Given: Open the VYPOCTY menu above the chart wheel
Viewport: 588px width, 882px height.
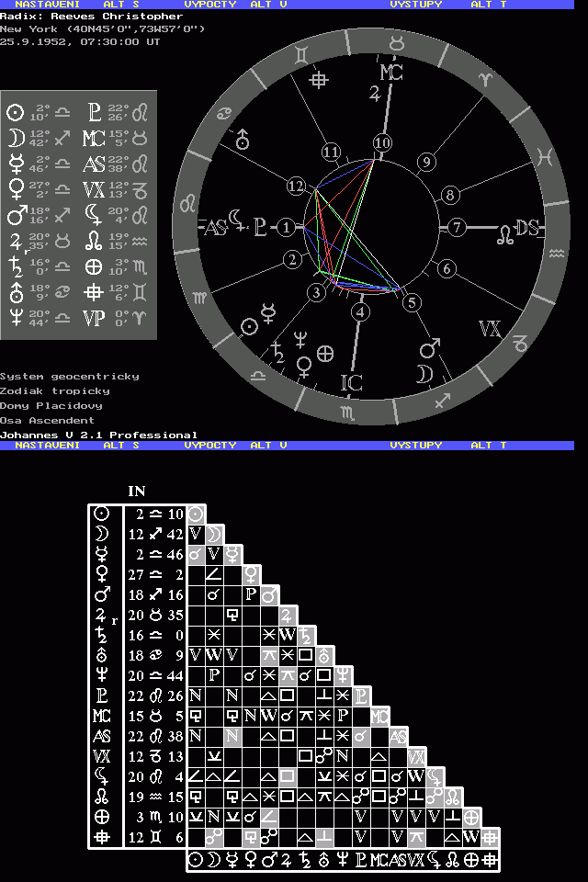Looking at the screenshot, I should pyautogui.click(x=210, y=5).
